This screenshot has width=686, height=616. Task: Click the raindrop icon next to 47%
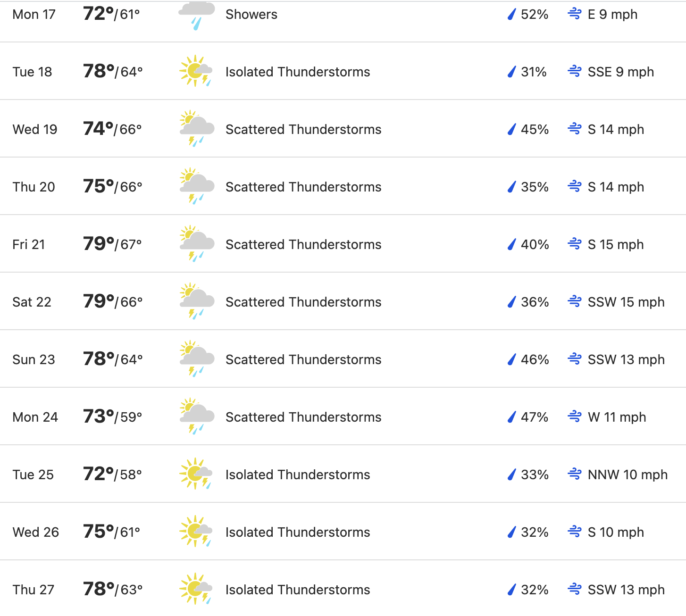(x=511, y=417)
